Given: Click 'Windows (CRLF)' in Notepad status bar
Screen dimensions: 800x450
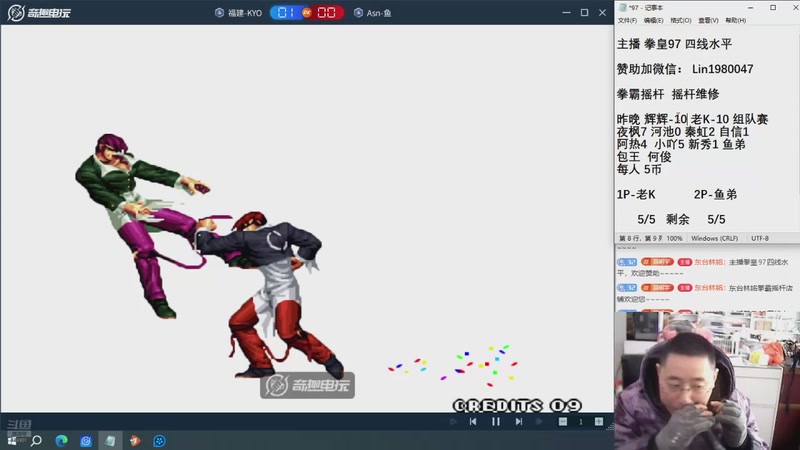Looking at the screenshot, I should click(714, 238).
